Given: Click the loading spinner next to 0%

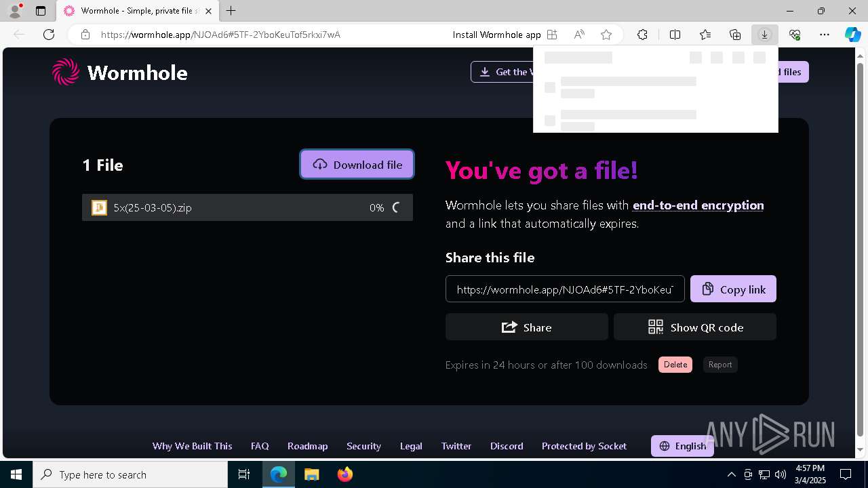Looking at the screenshot, I should [x=397, y=207].
